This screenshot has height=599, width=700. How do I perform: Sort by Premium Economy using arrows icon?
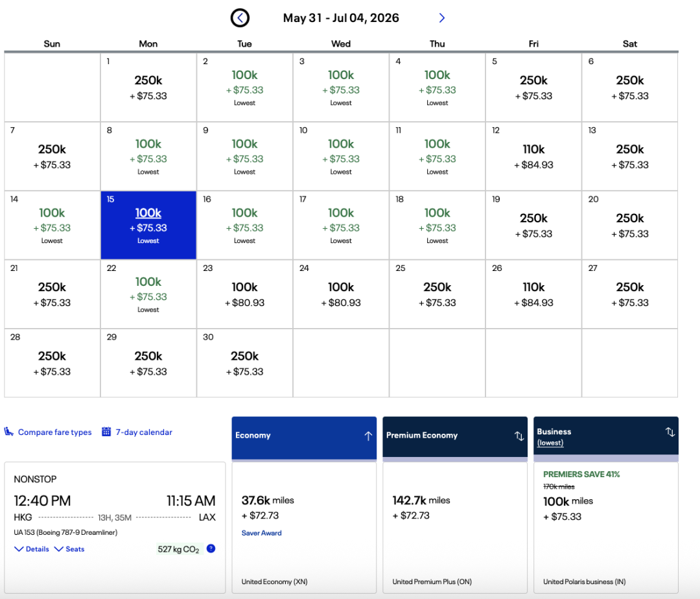tap(519, 436)
